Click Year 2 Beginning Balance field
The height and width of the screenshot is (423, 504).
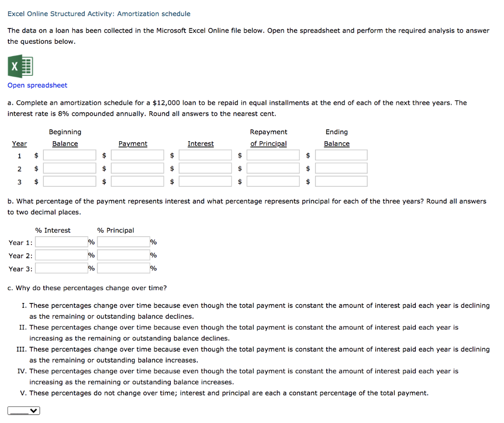69,168
